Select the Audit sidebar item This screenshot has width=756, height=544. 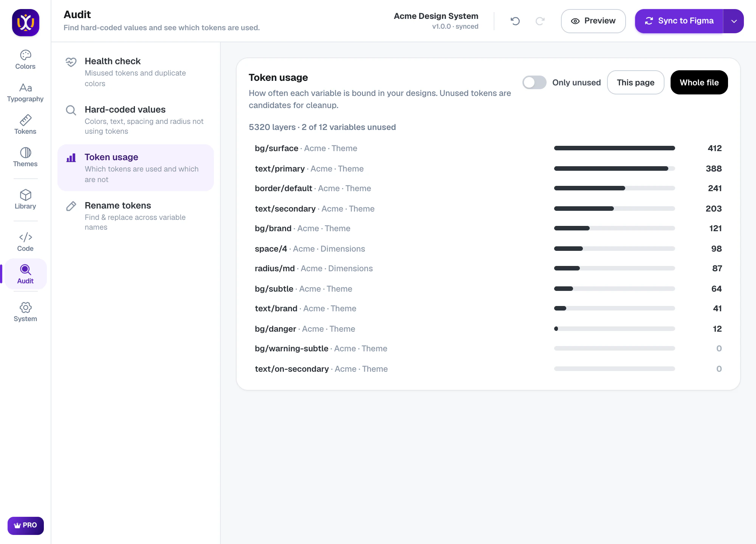(x=25, y=274)
